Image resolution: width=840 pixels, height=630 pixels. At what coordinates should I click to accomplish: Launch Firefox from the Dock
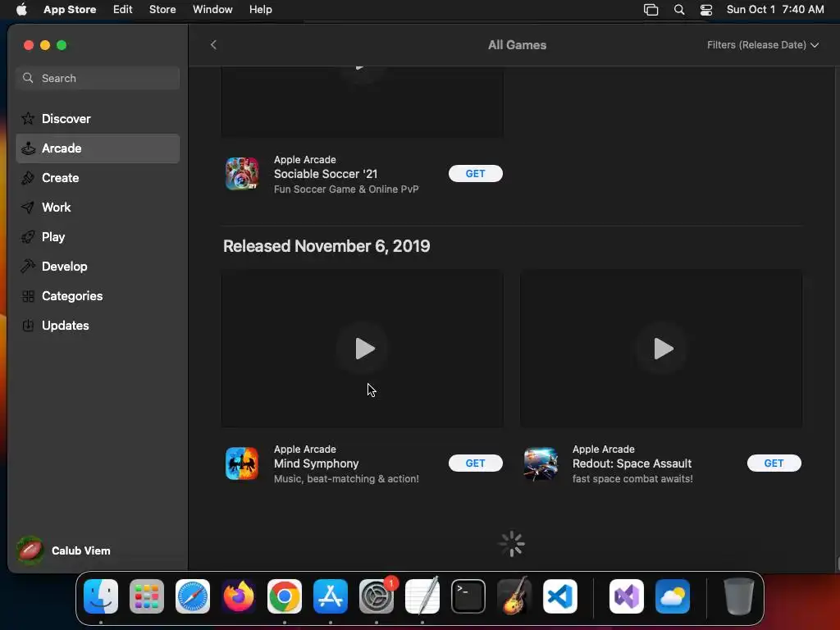pyautogui.click(x=239, y=596)
